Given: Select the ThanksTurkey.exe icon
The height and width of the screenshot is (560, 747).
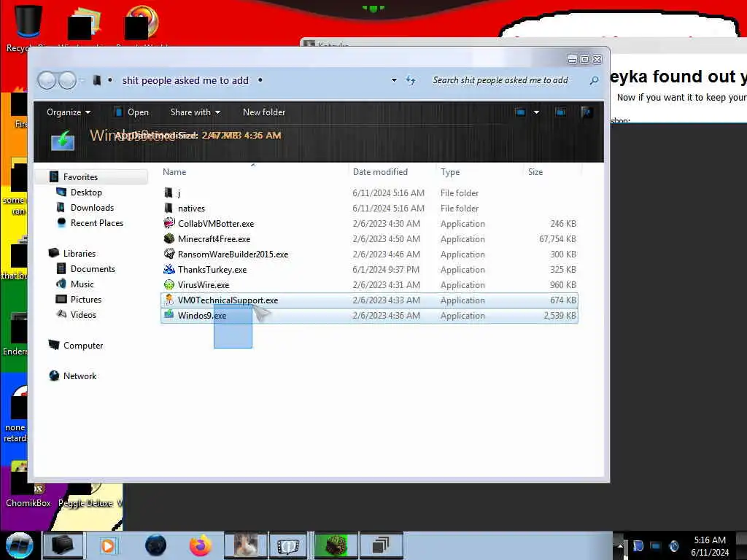Looking at the screenshot, I should pyautogui.click(x=169, y=269).
